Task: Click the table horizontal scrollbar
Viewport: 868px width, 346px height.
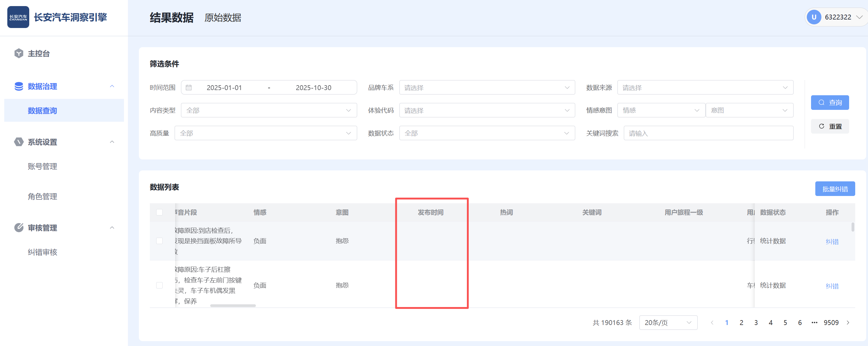Action: 233,306
